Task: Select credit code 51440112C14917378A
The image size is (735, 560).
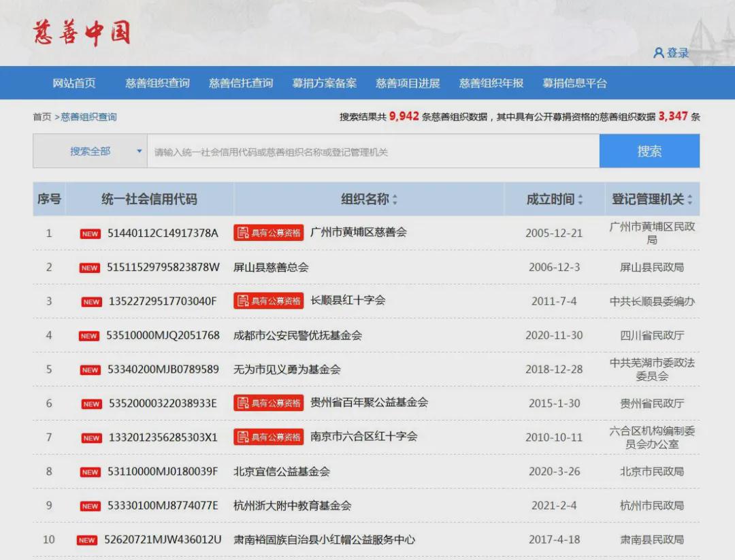Action: pos(163,233)
